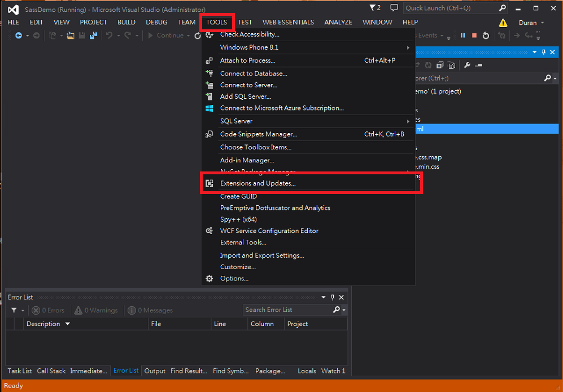Viewport: 563px width, 392px height.
Task: Toggle the 0 Errors filter button
Action: coord(48,310)
